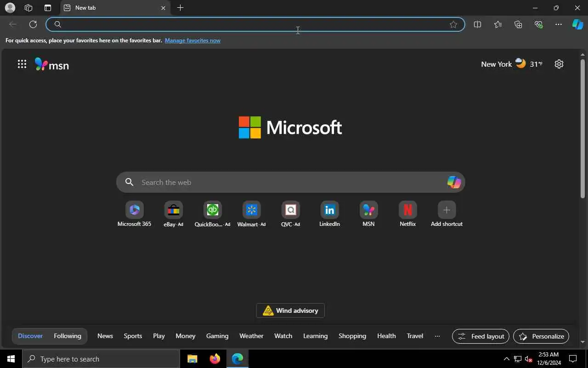Open the Health category

386,336
